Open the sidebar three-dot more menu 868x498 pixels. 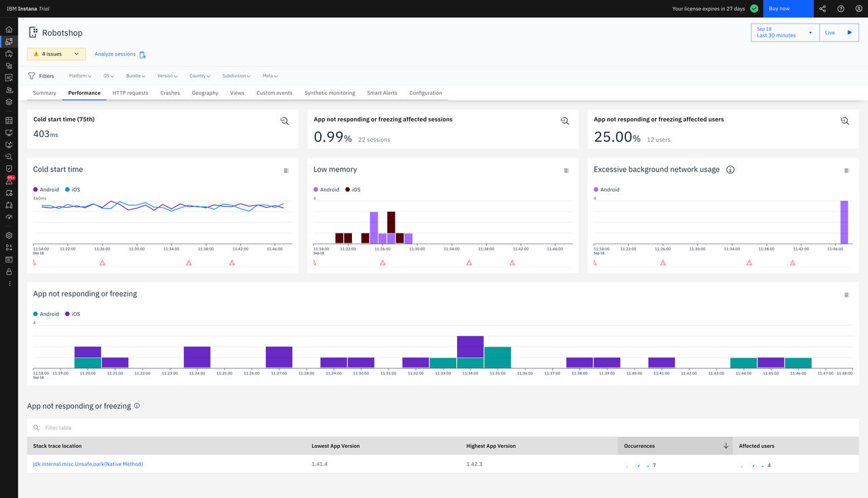(x=9, y=284)
